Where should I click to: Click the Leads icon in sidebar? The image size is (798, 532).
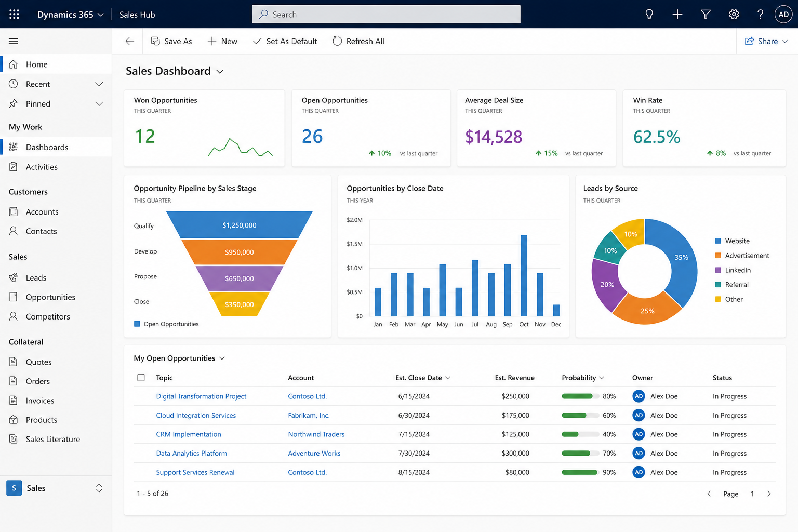[x=14, y=277]
